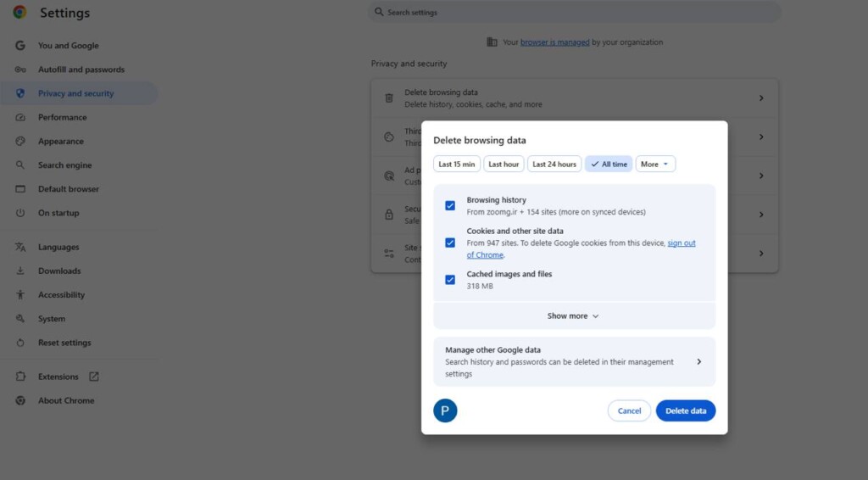The height and width of the screenshot is (480, 868).
Task: Click the Chrome logo beside Settings
Action: pos(19,13)
